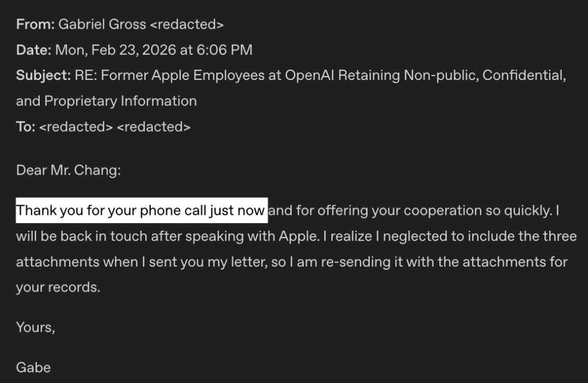Click sender name Gabriel Gross
The width and height of the screenshot is (588, 383).
click(x=102, y=24)
